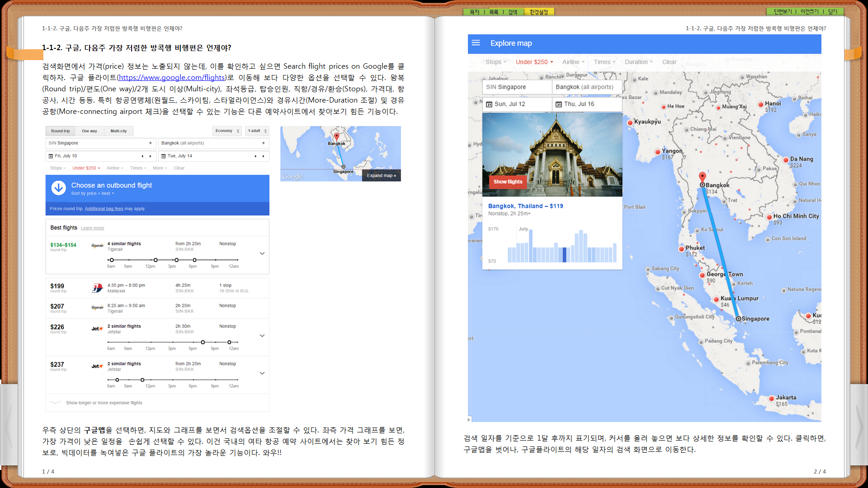Click plus icon beside Bangkok (all airports)
This screenshot has height=488, width=868.
coord(264,143)
